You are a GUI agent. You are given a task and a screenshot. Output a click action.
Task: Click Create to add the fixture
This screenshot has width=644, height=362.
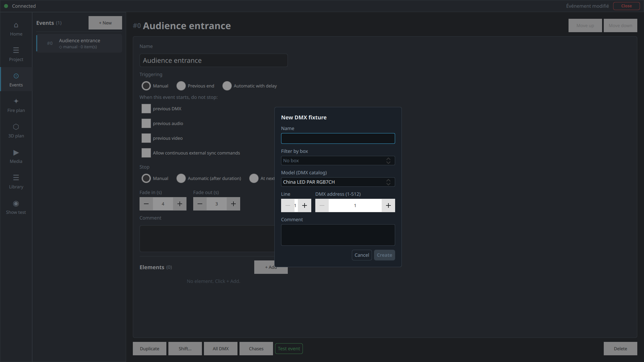[x=384, y=255]
